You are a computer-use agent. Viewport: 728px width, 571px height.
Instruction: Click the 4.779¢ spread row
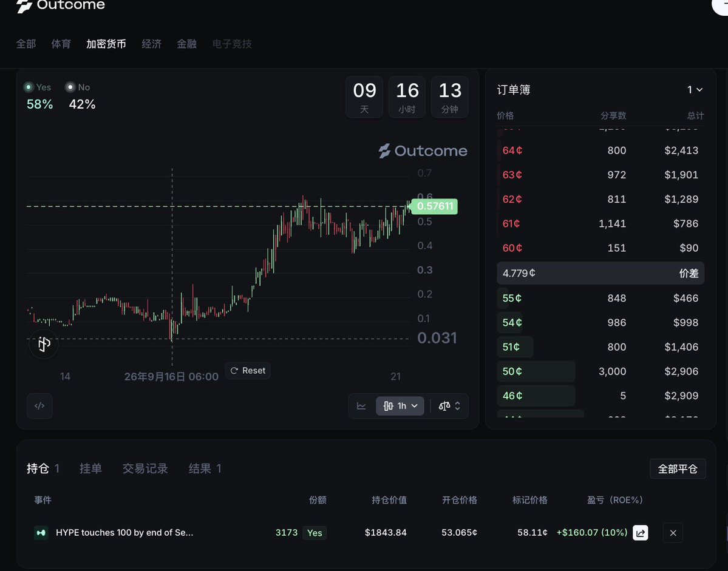[x=600, y=273]
